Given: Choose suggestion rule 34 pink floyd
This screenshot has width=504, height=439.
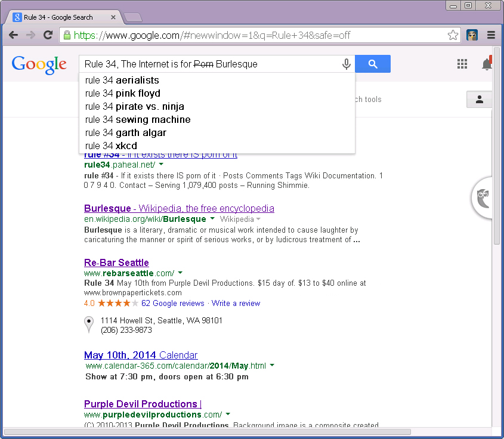Looking at the screenshot, I should click(217, 93).
